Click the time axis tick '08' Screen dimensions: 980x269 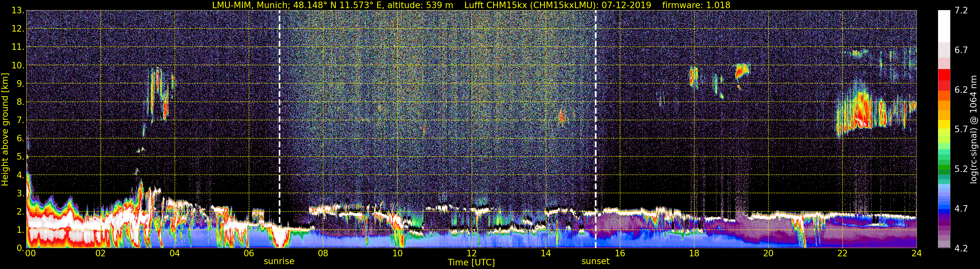[x=323, y=254]
